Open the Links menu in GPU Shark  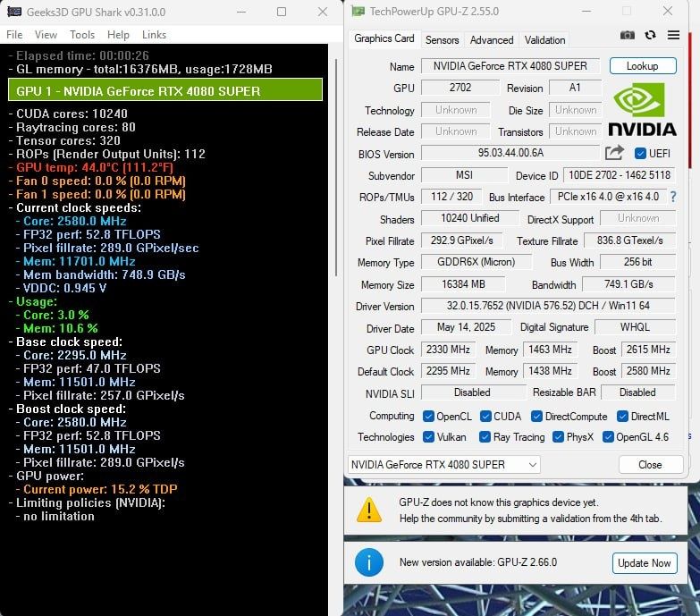point(154,34)
